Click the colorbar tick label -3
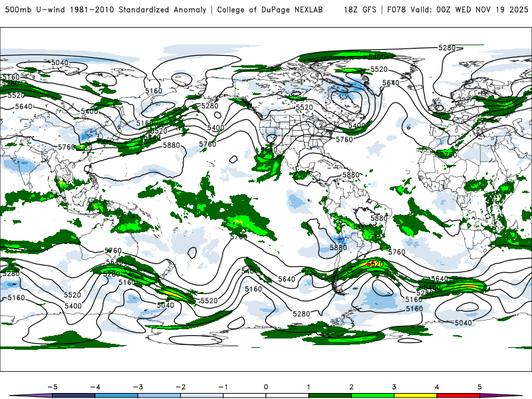The height and width of the screenshot is (399, 532). (138, 387)
